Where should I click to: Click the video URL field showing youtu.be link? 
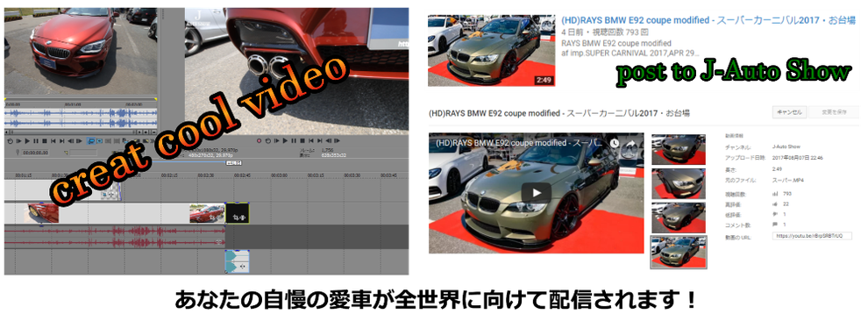pyautogui.click(x=812, y=236)
